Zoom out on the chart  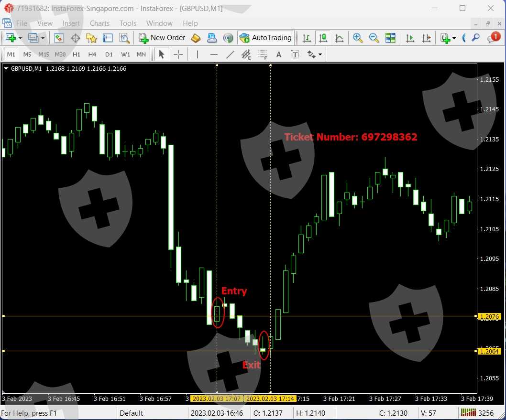tap(374, 38)
